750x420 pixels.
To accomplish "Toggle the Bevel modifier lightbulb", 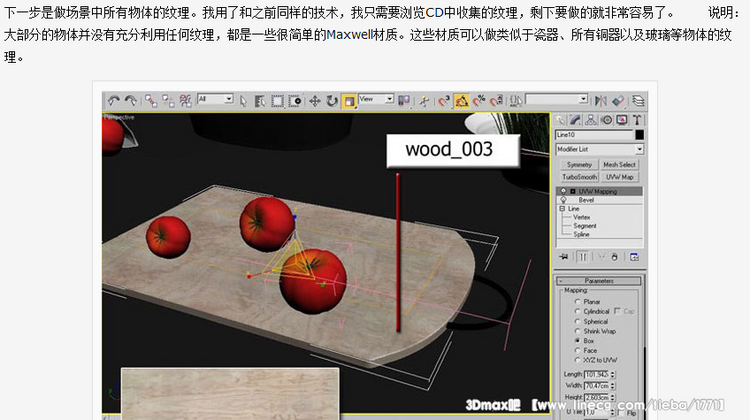I will (x=563, y=200).
